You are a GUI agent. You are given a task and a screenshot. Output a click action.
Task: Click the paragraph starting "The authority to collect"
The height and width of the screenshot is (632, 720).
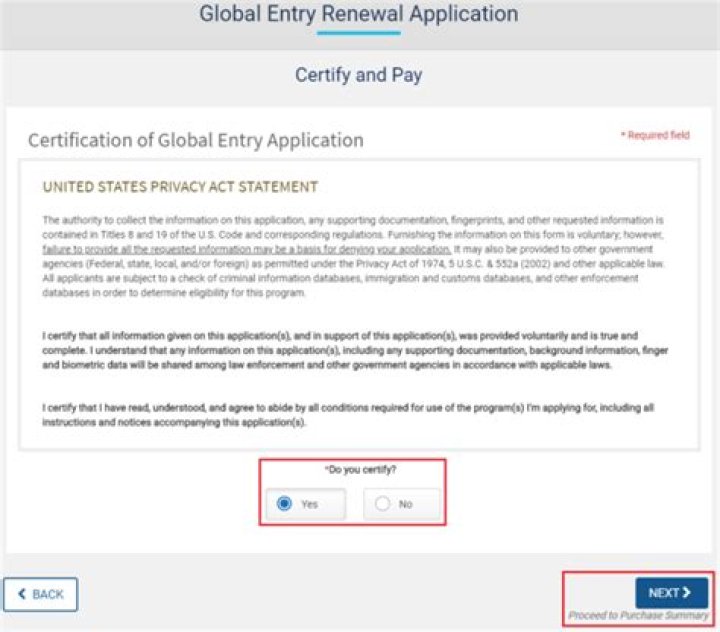(355, 256)
